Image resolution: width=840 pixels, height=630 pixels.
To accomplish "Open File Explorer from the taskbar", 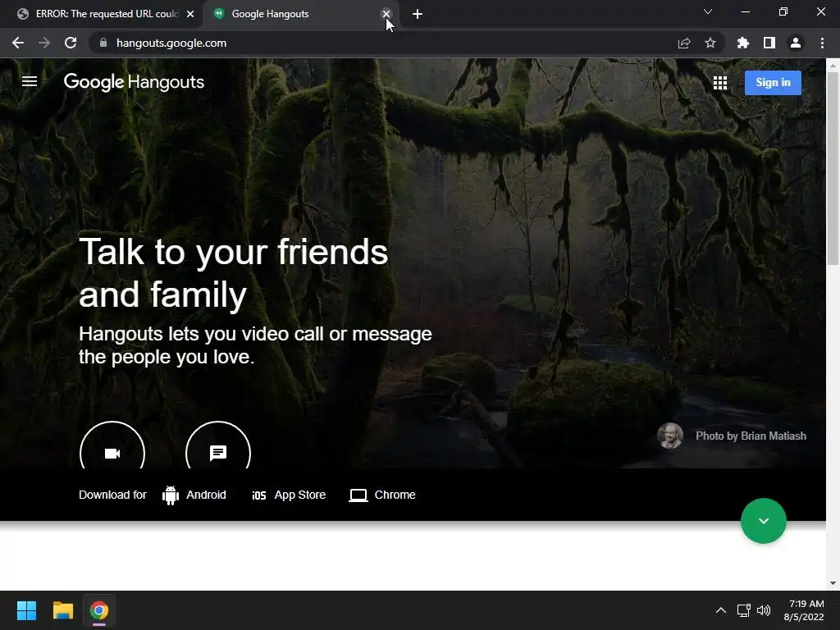I will [x=62, y=610].
